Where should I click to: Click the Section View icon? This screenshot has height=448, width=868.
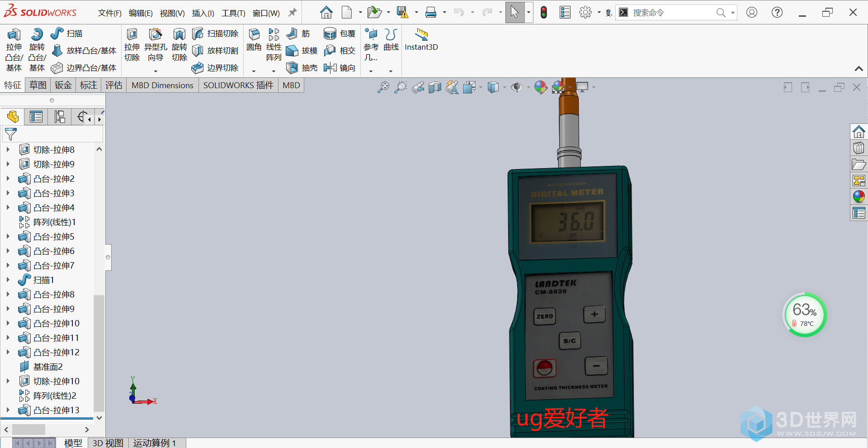click(x=435, y=87)
